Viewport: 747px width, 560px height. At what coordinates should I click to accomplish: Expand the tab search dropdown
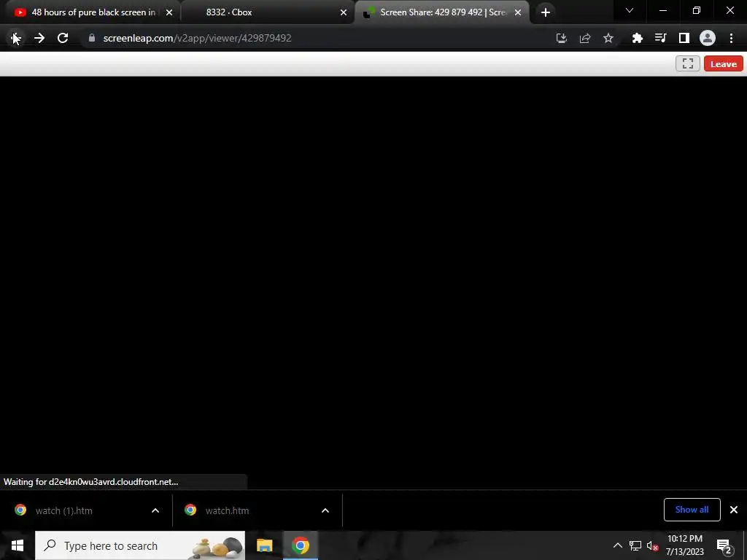pyautogui.click(x=630, y=10)
